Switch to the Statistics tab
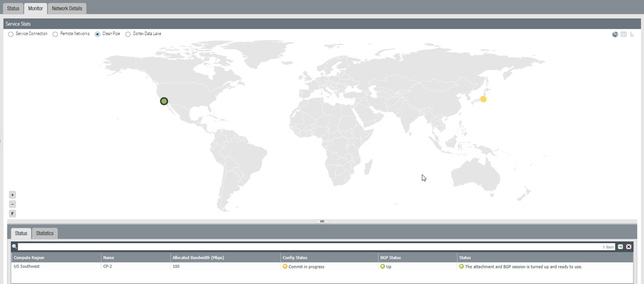The width and height of the screenshot is (644, 284). (45, 233)
